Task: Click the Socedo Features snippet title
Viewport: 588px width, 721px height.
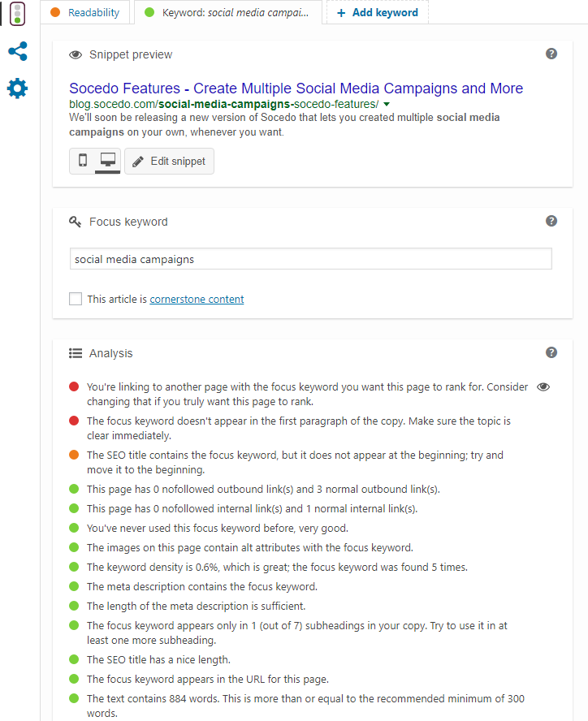Action: point(296,88)
